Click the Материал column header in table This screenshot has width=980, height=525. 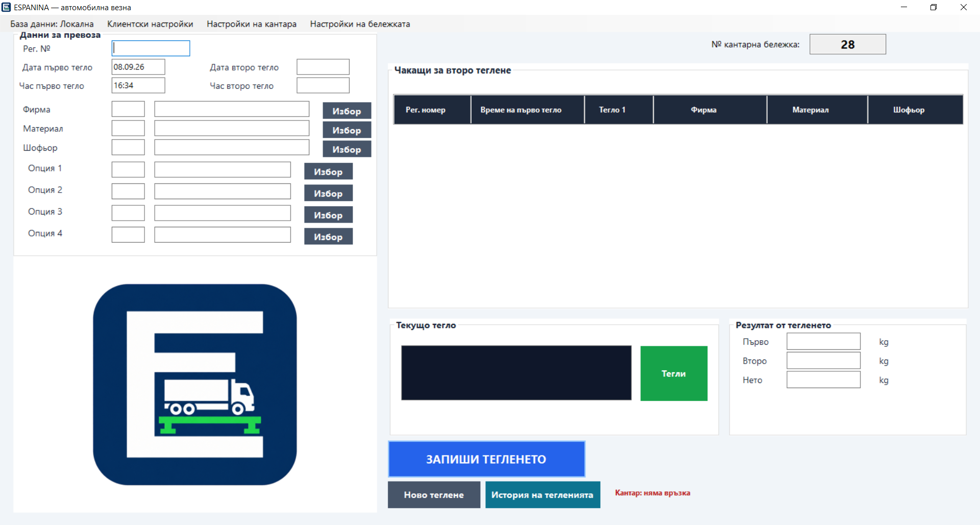pos(817,109)
